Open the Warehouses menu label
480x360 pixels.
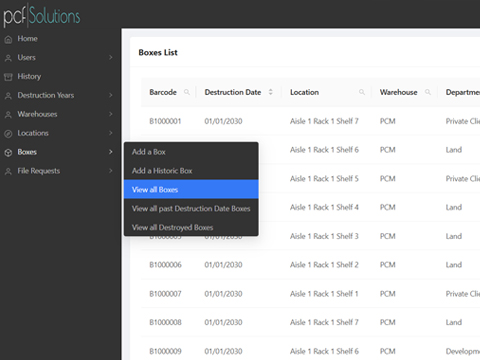[x=37, y=114]
